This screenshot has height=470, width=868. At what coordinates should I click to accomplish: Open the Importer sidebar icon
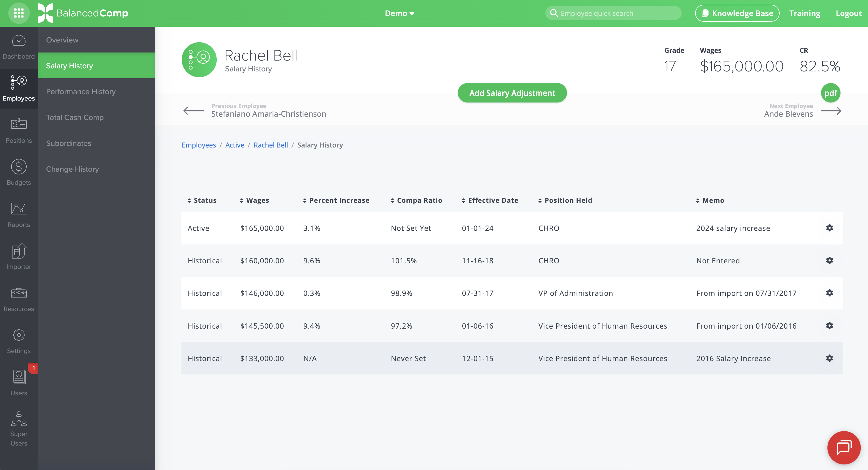point(19,256)
